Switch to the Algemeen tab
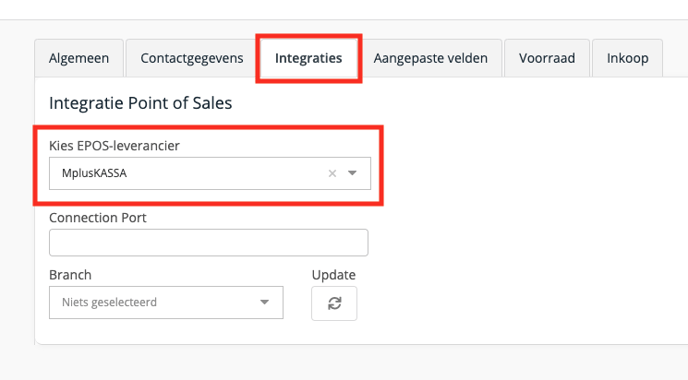Viewport: 688px width, 380px height. [x=79, y=58]
